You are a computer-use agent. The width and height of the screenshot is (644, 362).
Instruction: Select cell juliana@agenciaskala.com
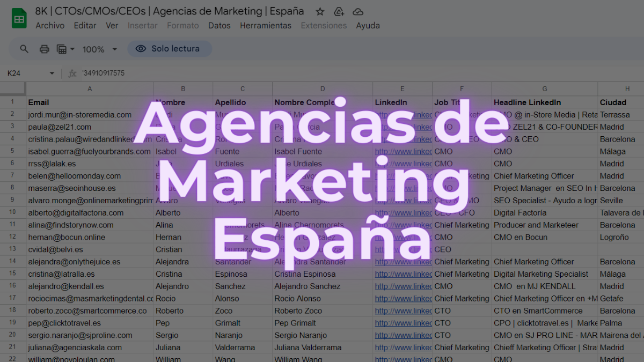(90, 348)
